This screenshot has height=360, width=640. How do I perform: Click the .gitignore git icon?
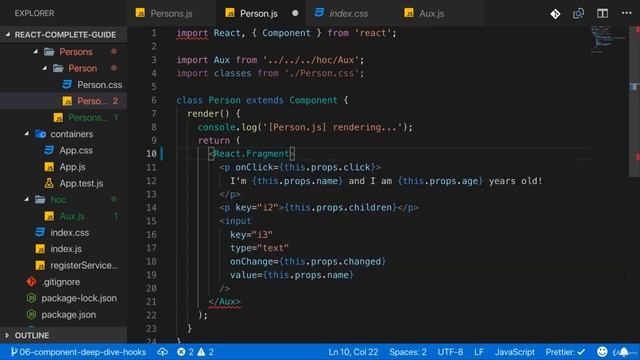[x=31, y=282]
